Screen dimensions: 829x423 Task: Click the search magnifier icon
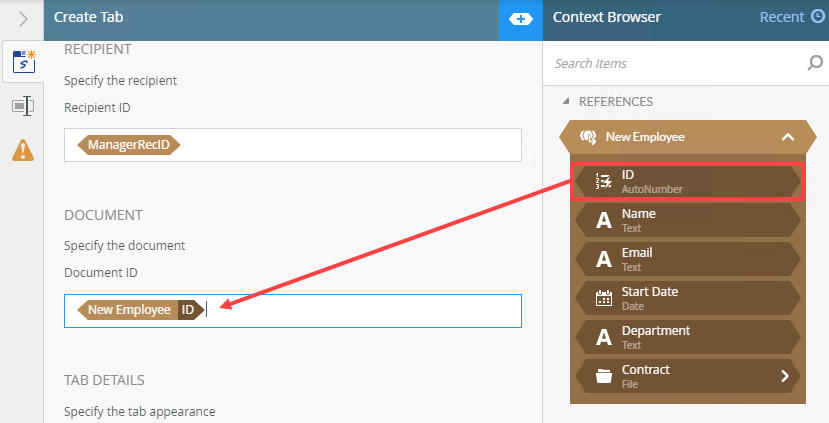[x=815, y=63]
